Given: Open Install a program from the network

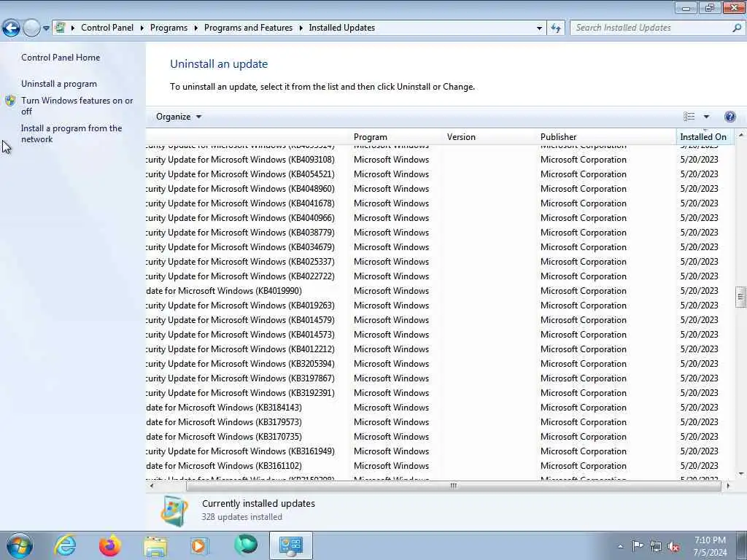Looking at the screenshot, I should pos(71,134).
